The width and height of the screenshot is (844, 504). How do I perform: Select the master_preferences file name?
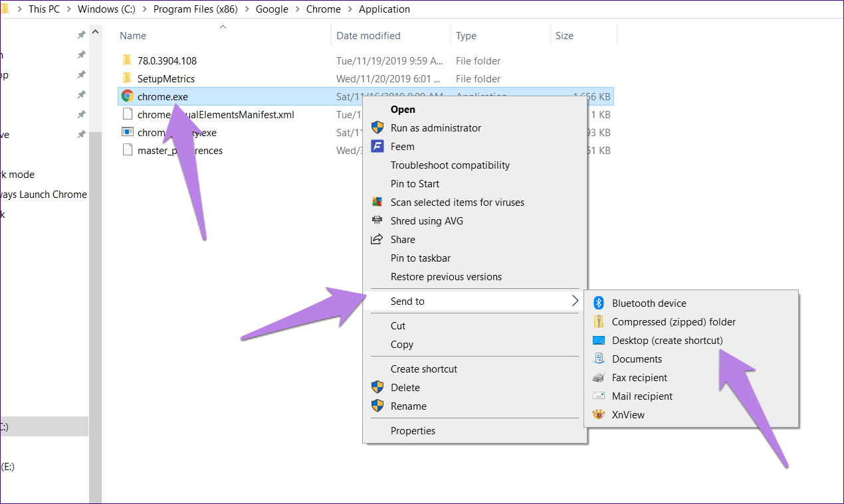click(180, 151)
